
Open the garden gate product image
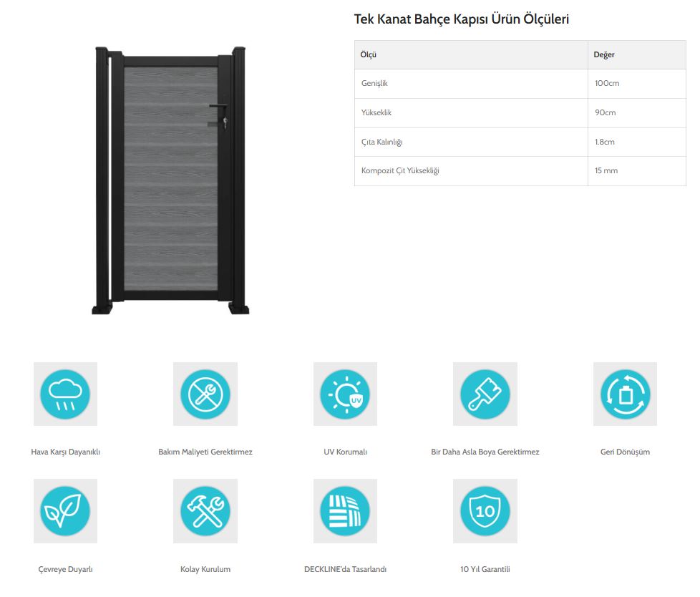[170, 180]
